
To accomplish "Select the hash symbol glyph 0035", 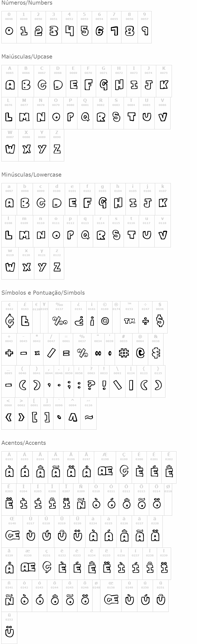I will tap(124, 349).
